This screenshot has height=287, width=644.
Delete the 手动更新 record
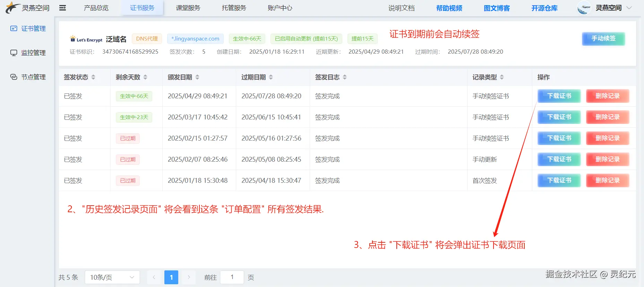click(608, 159)
